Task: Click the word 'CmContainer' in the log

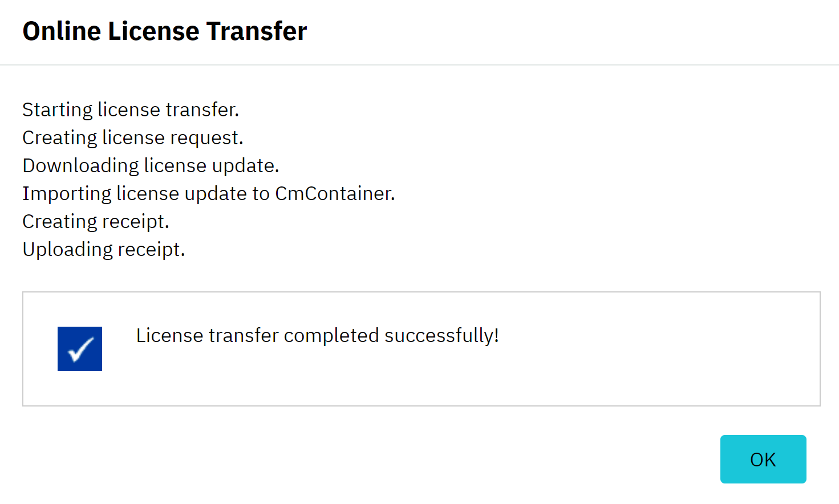Action: [x=335, y=193]
